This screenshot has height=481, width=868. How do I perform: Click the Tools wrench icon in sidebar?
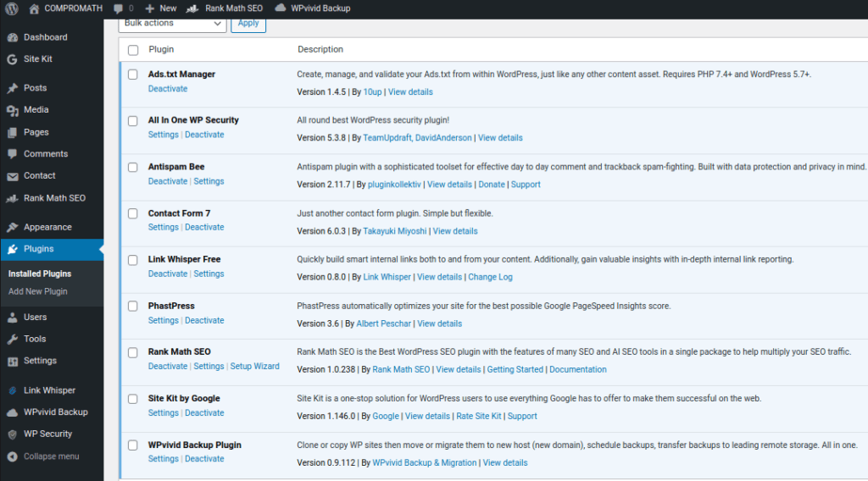click(x=12, y=340)
